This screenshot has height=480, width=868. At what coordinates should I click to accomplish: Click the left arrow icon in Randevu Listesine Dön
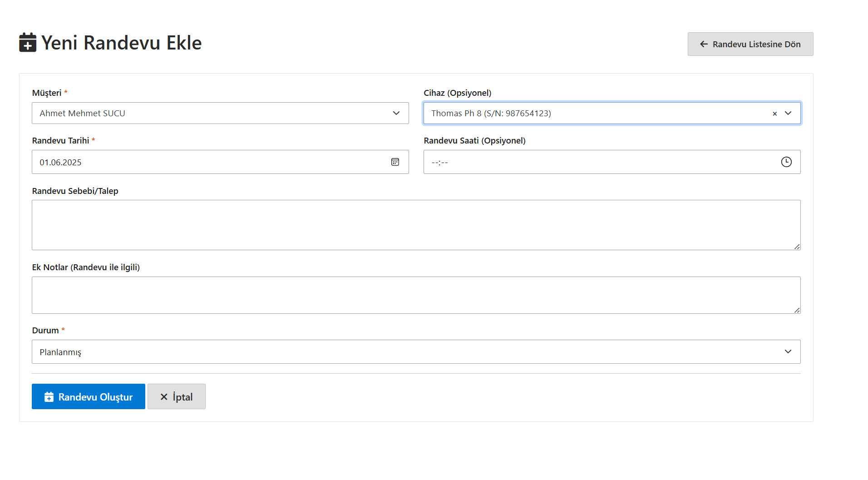point(704,44)
